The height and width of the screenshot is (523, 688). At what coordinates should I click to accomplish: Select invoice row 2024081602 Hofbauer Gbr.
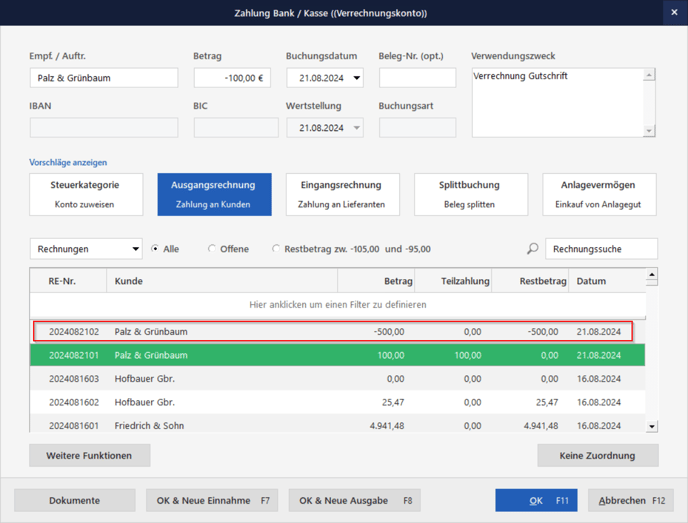click(x=337, y=402)
